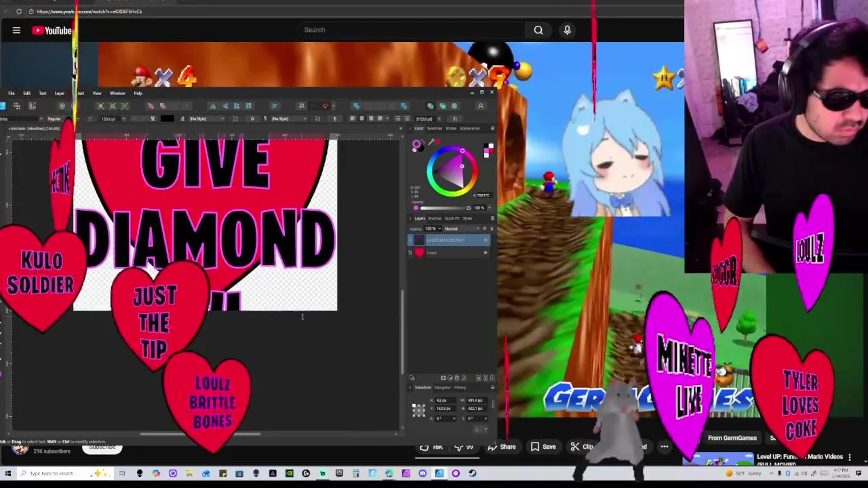
Task: Open the Layer menu
Action: [59, 93]
